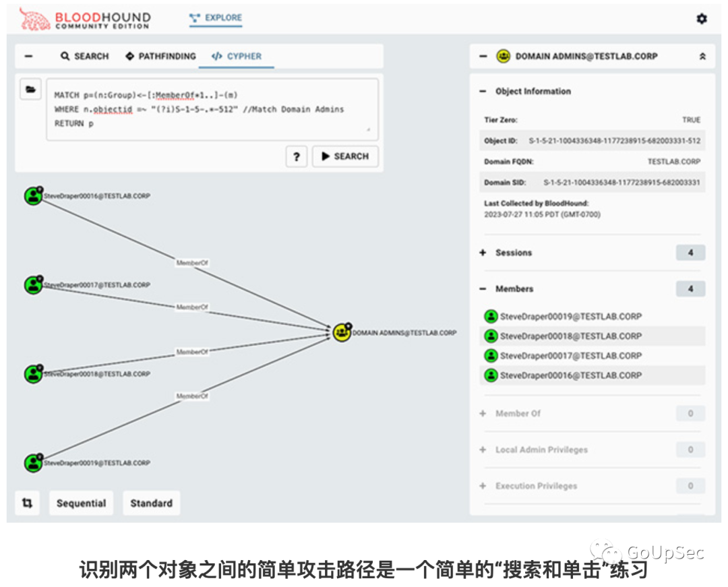728x587 pixels.
Task: Open member SteveDraper00016@TESTLAB.CORP in list
Action: pos(571,375)
